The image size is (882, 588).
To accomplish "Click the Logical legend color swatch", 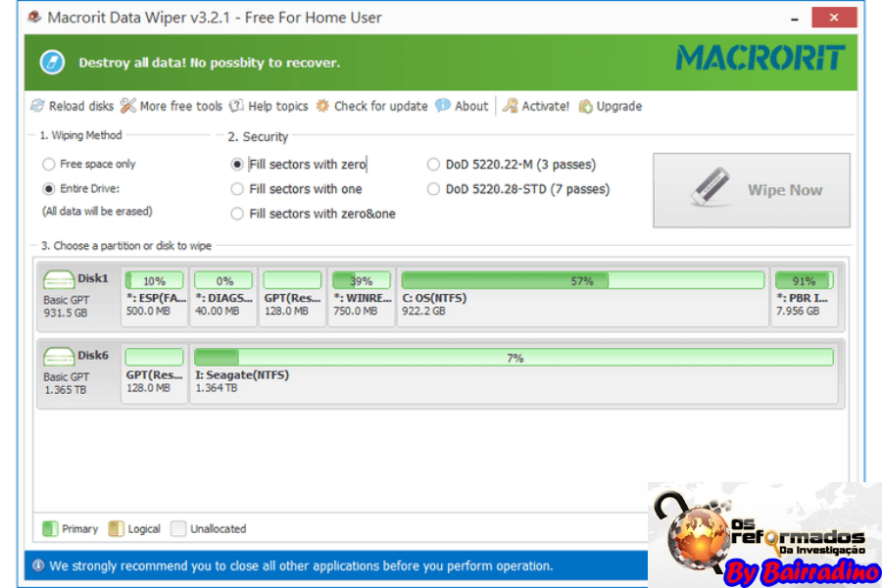I will pos(116,528).
